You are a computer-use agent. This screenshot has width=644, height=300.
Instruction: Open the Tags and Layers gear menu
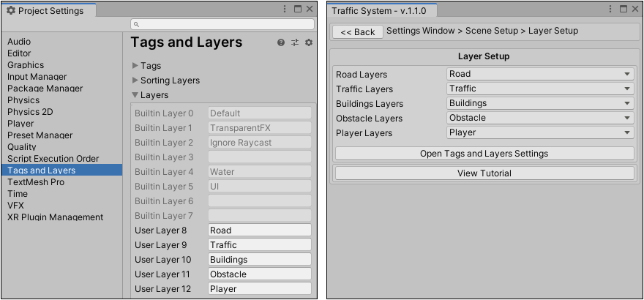pos(309,43)
